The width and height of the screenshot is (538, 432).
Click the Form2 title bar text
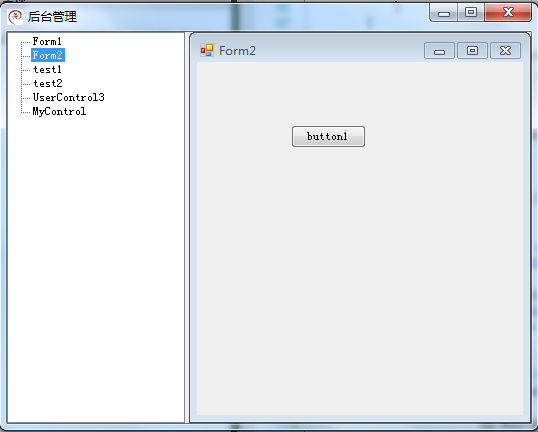(237, 51)
